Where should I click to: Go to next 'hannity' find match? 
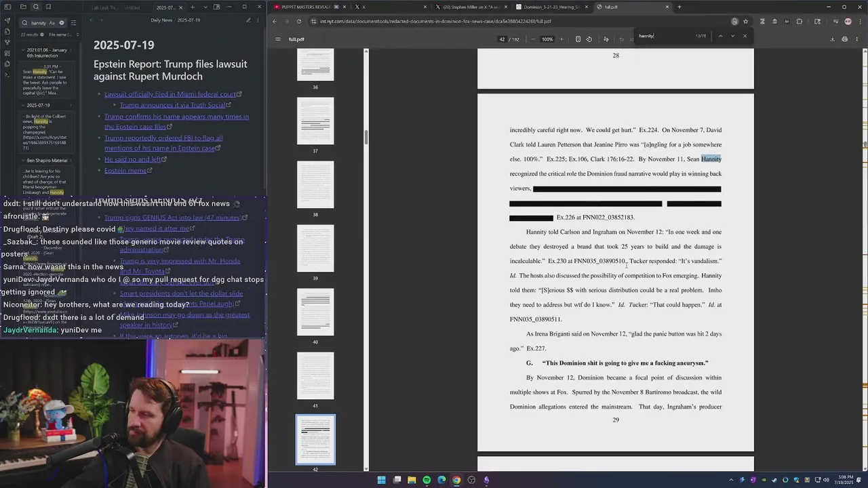[x=732, y=36]
